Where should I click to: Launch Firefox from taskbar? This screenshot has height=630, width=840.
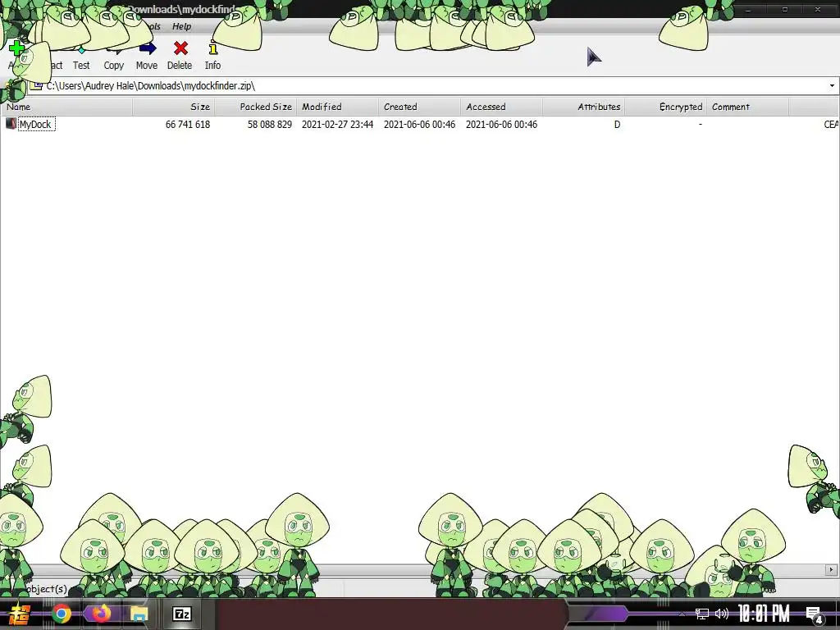100,614
